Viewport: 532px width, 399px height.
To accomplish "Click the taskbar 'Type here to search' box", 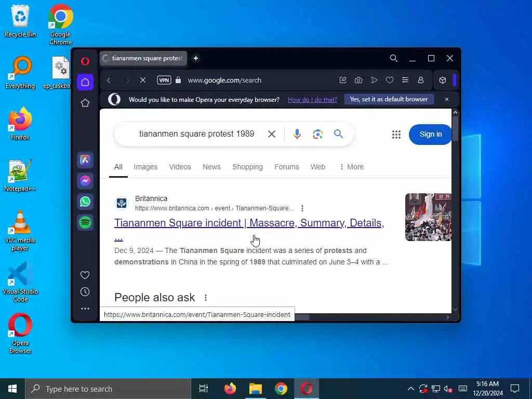I will (x=108, y=389).
